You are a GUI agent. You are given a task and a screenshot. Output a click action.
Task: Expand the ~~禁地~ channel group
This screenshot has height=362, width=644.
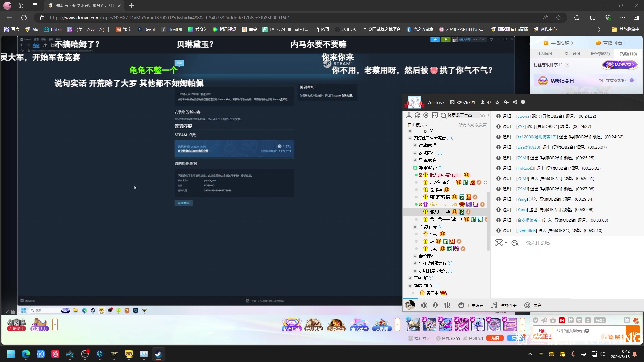click(410, 278)
